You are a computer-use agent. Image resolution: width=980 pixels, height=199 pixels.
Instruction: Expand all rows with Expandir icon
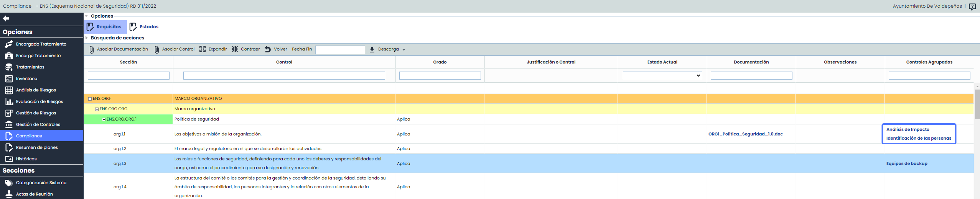pos(203,49)
